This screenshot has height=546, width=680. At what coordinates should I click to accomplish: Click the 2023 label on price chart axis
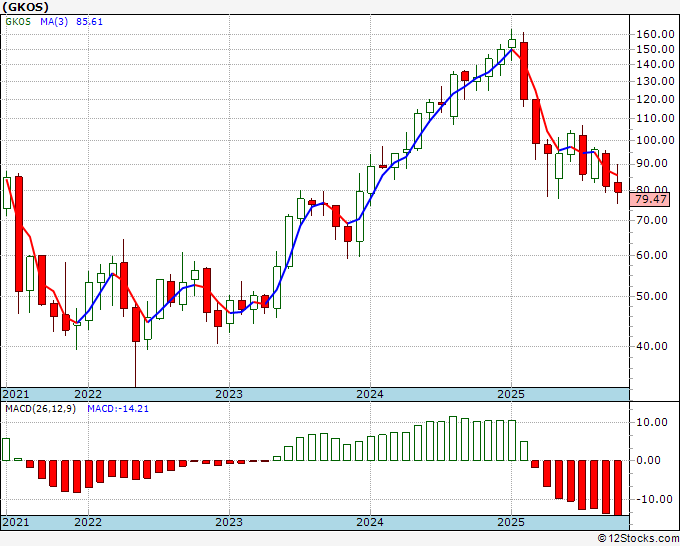(x=229, y=394)
